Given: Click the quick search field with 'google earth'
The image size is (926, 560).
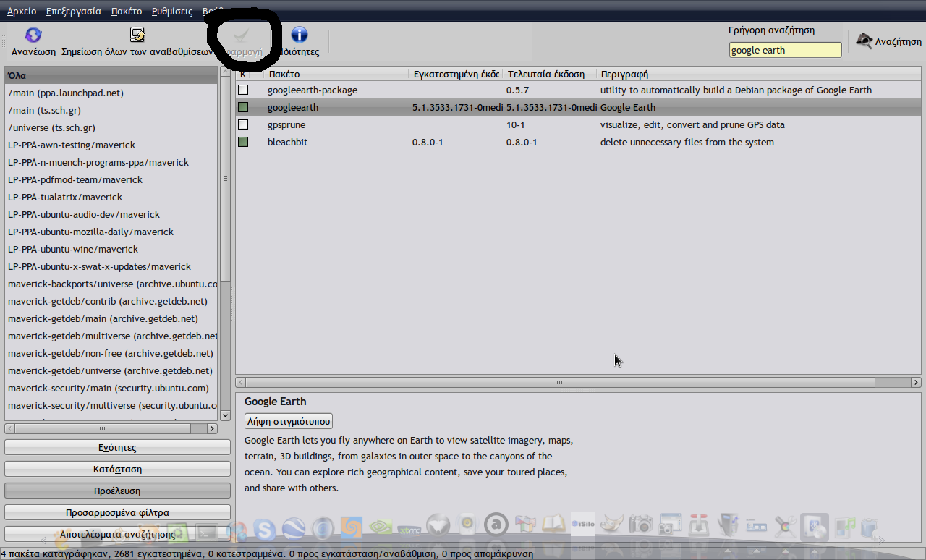Looking at the screenshot, I should (x=785, y=50).
